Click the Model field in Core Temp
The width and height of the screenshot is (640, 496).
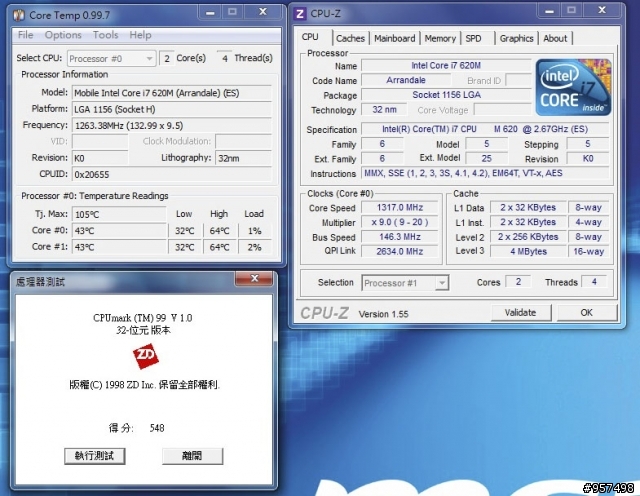click(172, 93)
